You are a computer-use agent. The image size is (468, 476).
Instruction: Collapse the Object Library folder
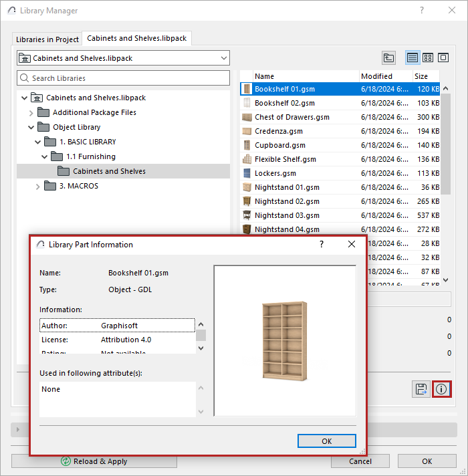click(x=31, y=127)
